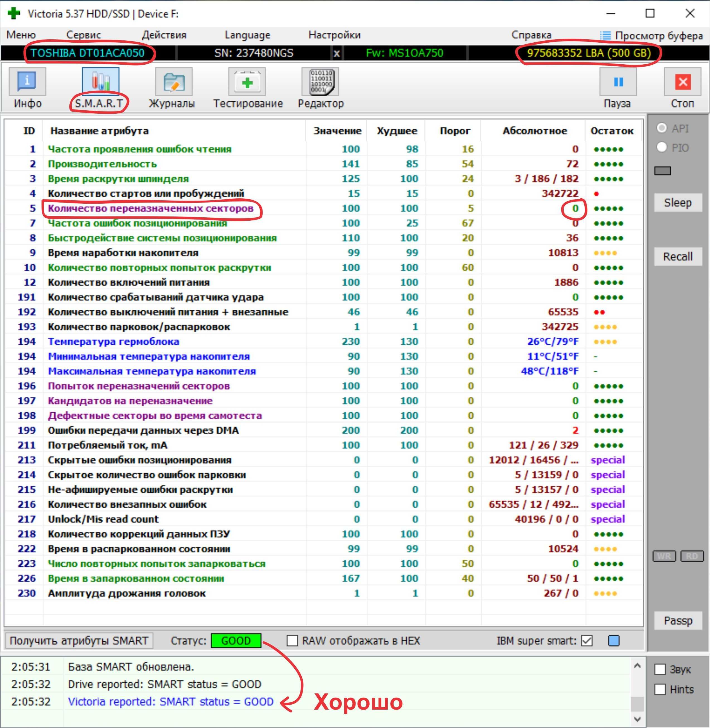The image size is (710, 728).
Task: Enable RAW отображать в HEX checkbox
Action: tap(292, 641)
